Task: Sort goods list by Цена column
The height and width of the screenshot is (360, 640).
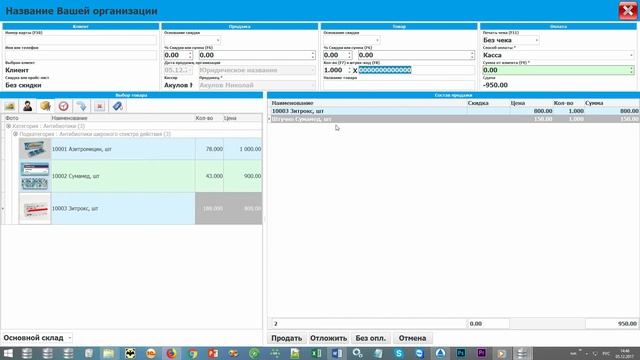Action: click(x=230, y=118)
